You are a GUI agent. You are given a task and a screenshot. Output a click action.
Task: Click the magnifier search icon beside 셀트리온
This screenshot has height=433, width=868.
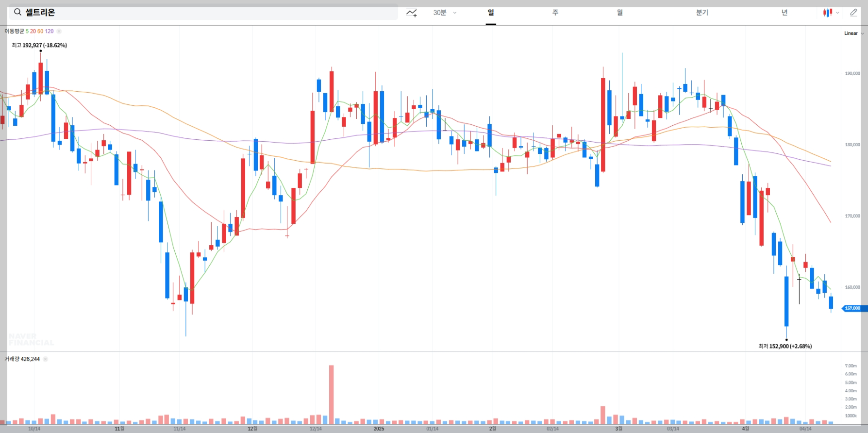17,12
